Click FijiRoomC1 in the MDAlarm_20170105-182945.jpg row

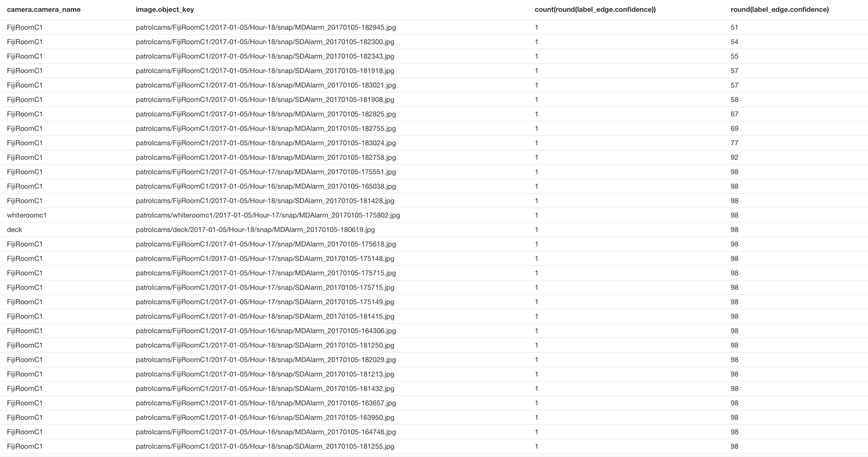(x=25, y=27)
